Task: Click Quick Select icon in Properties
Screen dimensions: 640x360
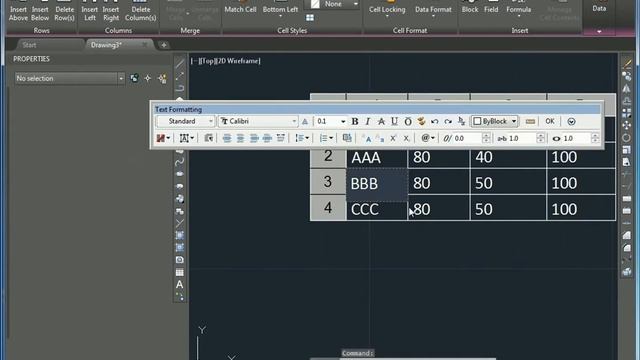Action: click(162, 78)
